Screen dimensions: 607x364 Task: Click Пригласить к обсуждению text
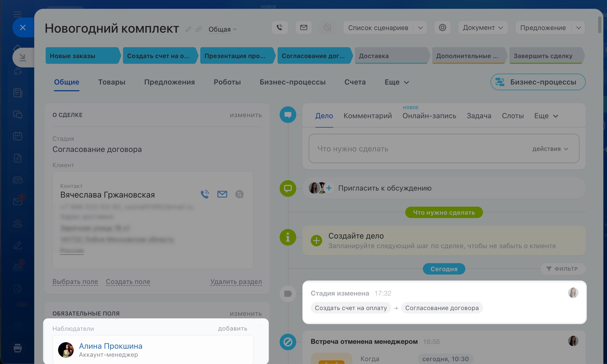click(385, 188)
